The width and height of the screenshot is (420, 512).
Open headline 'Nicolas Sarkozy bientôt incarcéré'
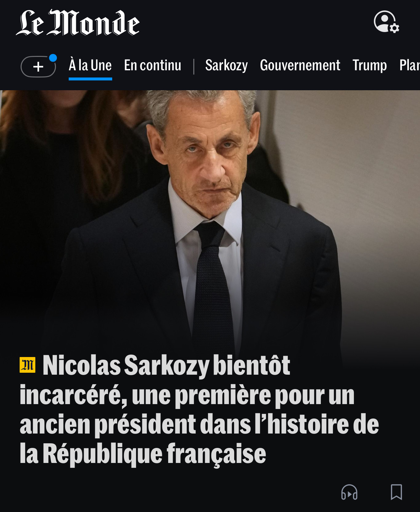[x=199, y=409]
